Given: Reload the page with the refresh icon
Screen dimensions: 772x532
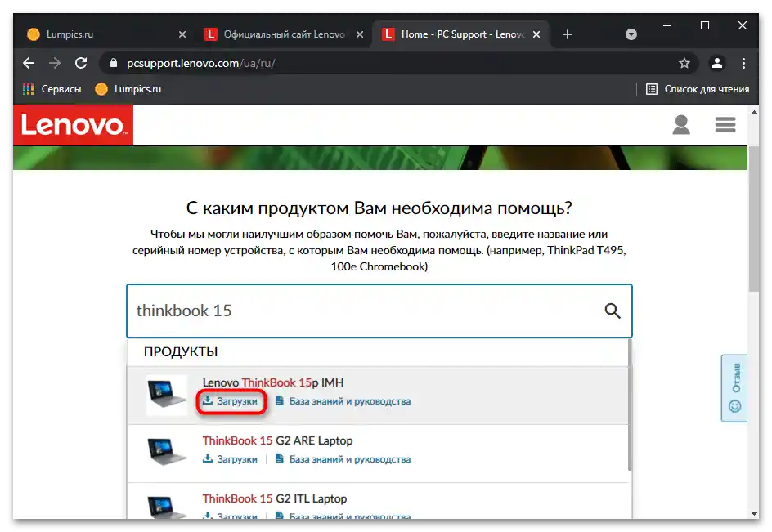Looking at the screenshot, I should (81, 63).
